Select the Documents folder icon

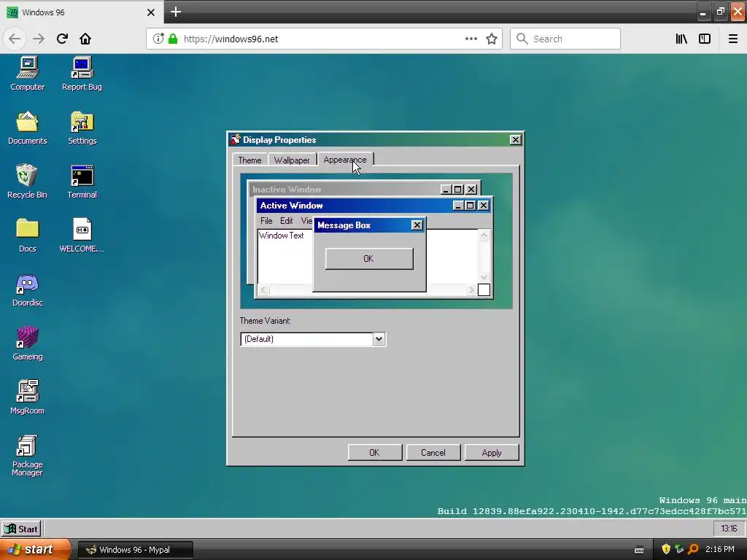28,127
